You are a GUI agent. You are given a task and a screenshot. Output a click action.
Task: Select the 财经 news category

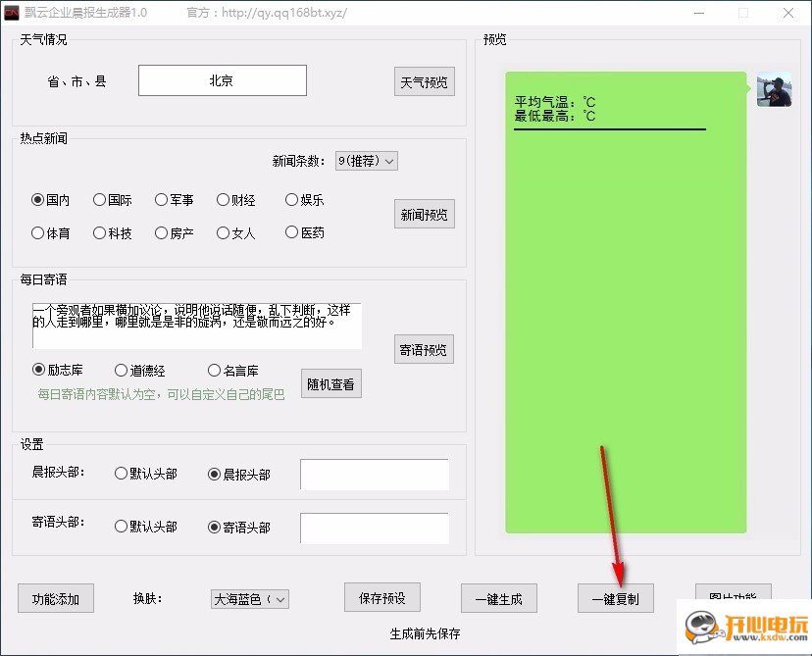point(236,200)
